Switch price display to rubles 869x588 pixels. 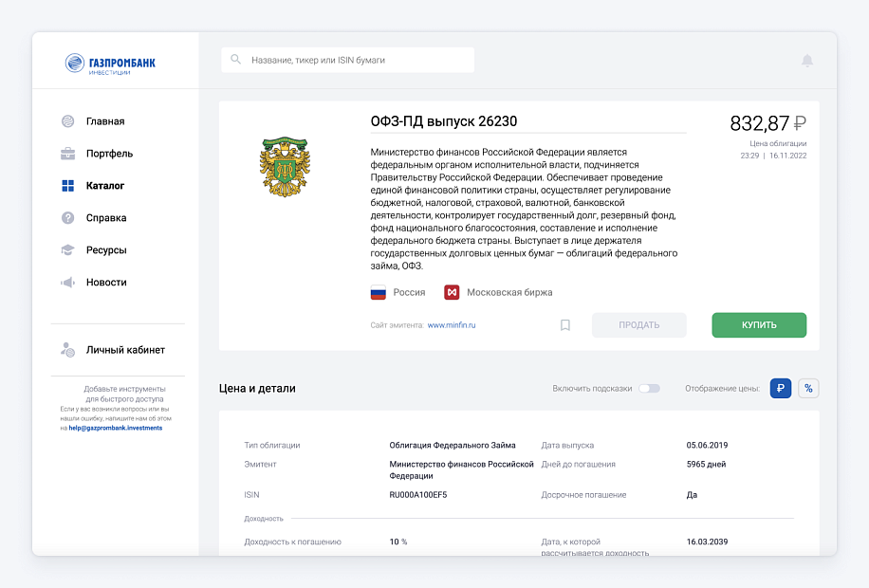coord(781,389)
